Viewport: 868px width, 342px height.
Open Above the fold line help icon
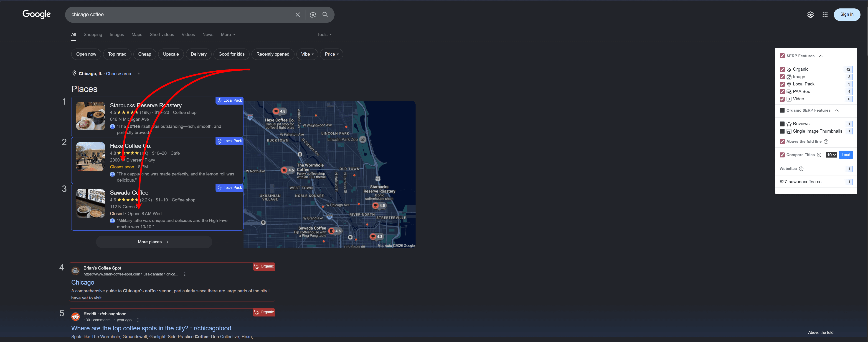[826, 142]
